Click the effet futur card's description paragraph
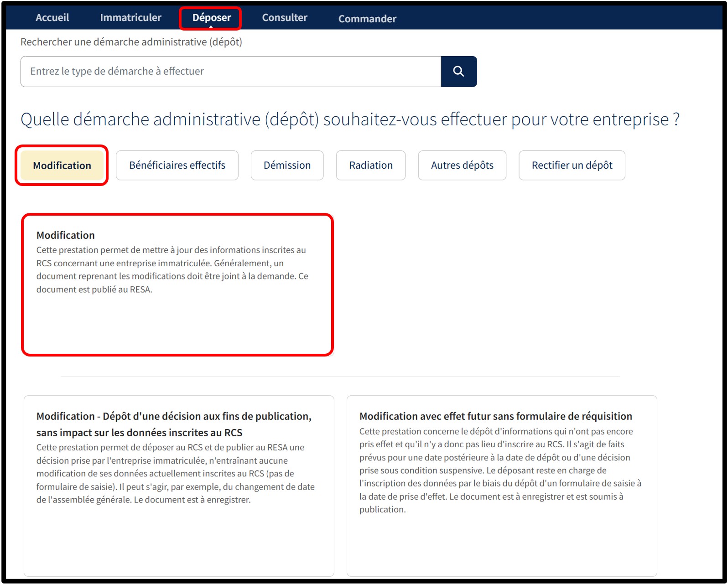 500,470
